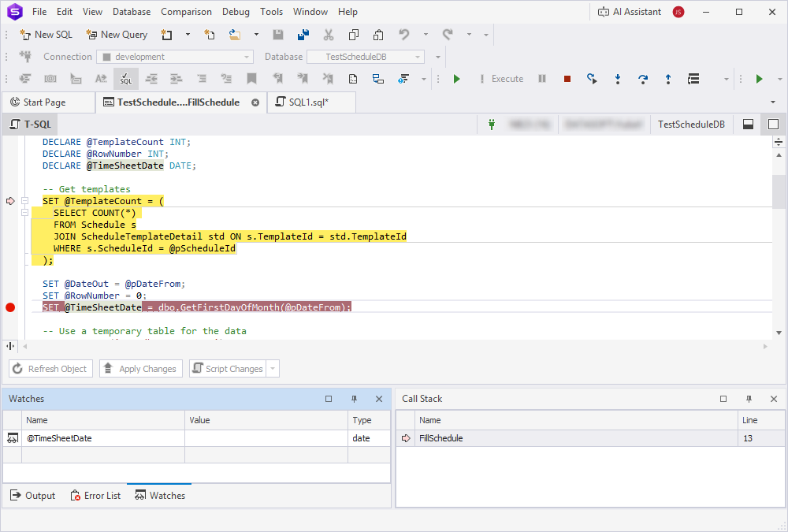
Task: Toggle the breakpoint on the @TimeSheetDate line
Action: 10,307
